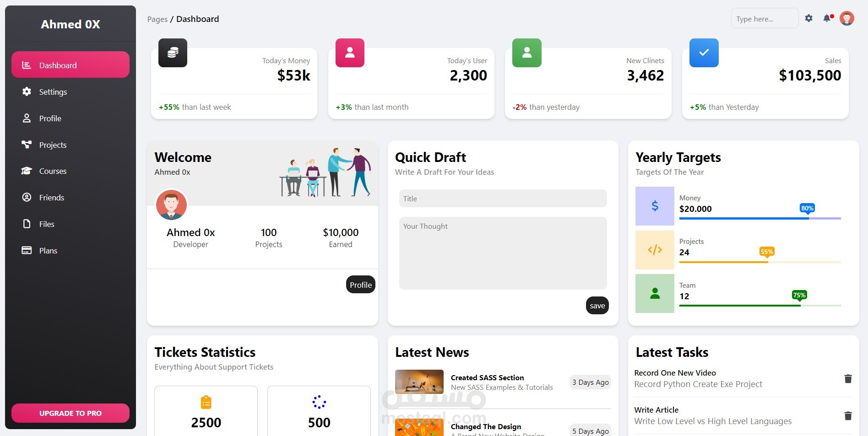This screenshot has width=868, height=436.
Task: Select Friends in the sidebar
Action: pyautogui.click(x=71, y=197)
